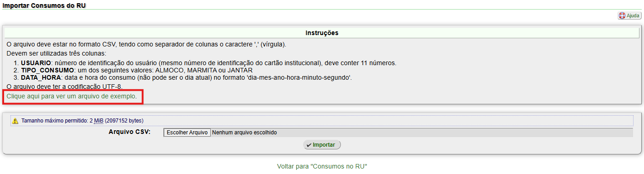This screenshot has height=174, width=644.
Task: Click the '2097152 bytes' size text
Action: click(x=124, y=121)
